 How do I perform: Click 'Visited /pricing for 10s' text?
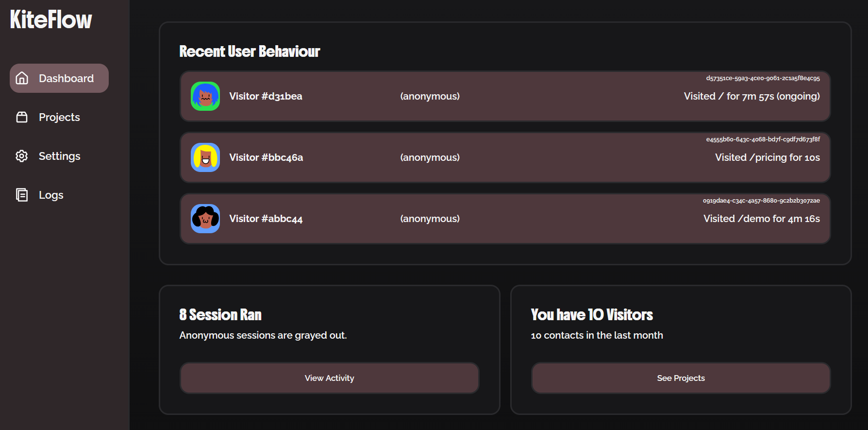(x=768, y=157)
